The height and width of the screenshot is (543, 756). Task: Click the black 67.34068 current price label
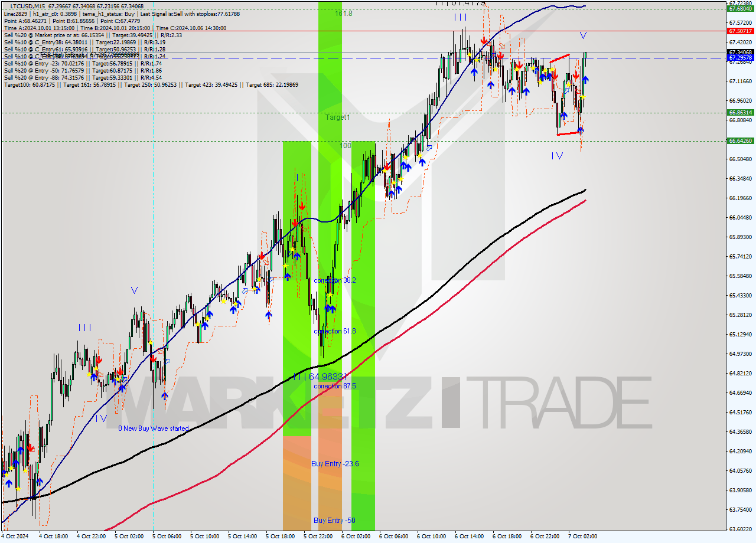pyautogui.click(x=740, y=52)
